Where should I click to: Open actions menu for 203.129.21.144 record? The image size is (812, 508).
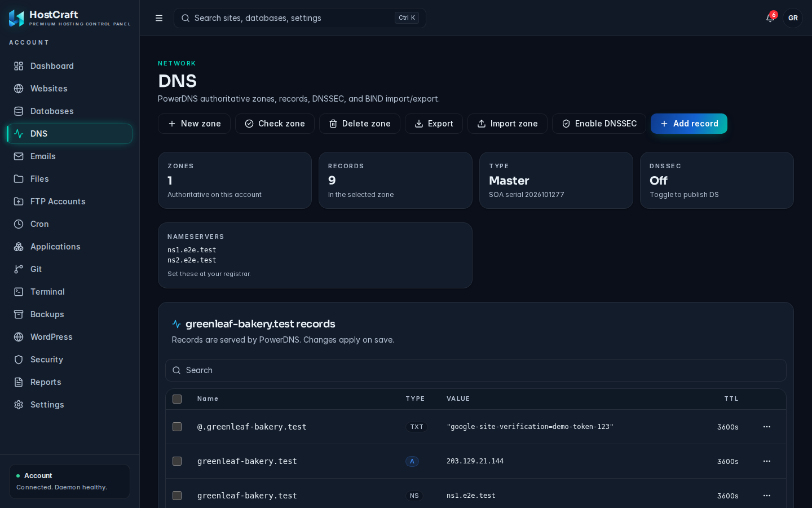(767, 461)
